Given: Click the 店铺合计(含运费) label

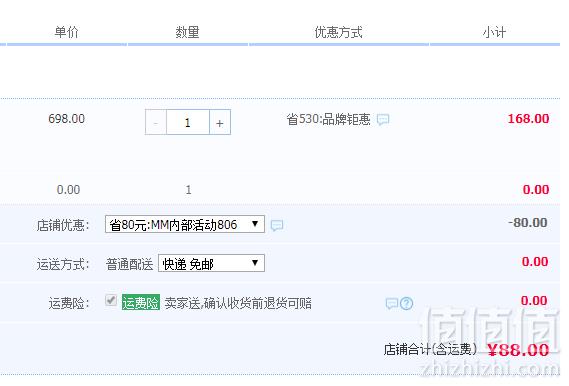Looking at the screenshot, I should (x=430, y=349).
